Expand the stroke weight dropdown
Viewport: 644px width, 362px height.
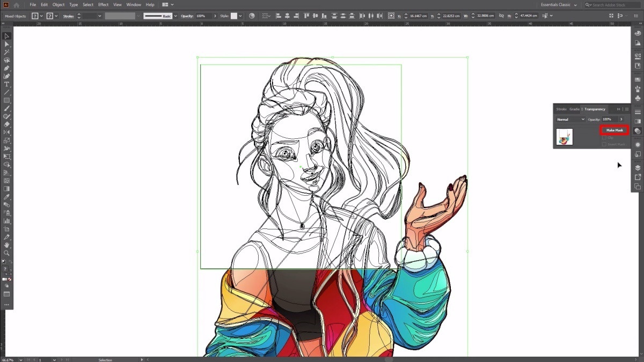[100, 16]
